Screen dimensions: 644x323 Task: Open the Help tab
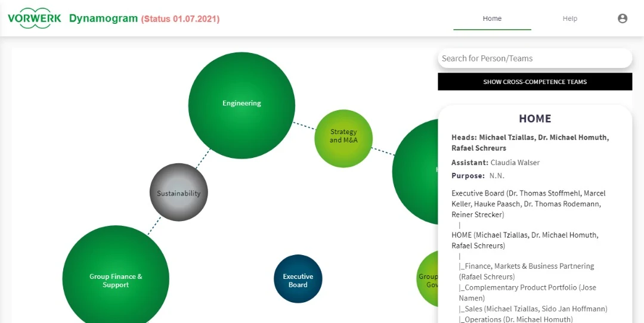point(569,18)
